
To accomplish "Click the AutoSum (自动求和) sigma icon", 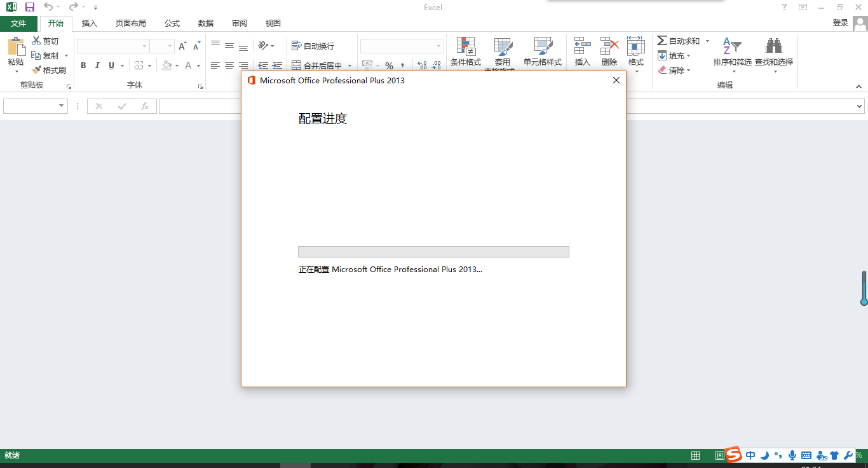I will tap(662, 41).
